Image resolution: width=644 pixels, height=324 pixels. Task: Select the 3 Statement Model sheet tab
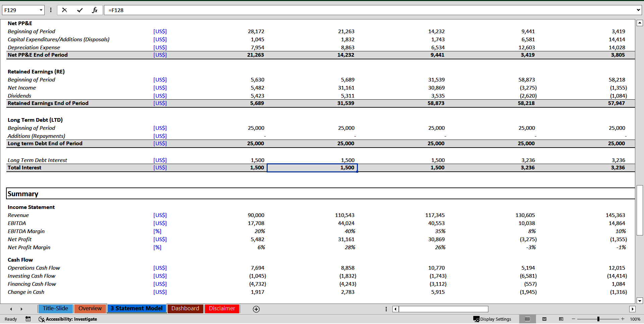(x=137, y=309)
